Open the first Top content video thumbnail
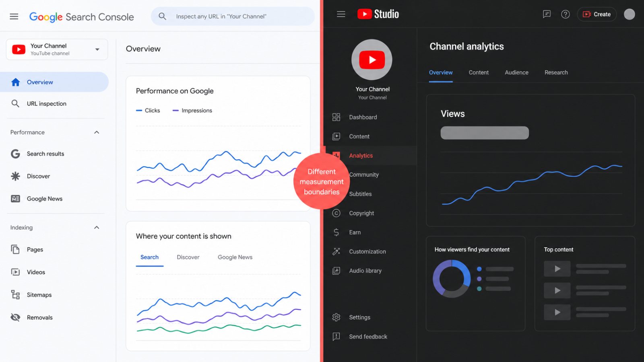This screenshot has width=644, height=362. 557,269
